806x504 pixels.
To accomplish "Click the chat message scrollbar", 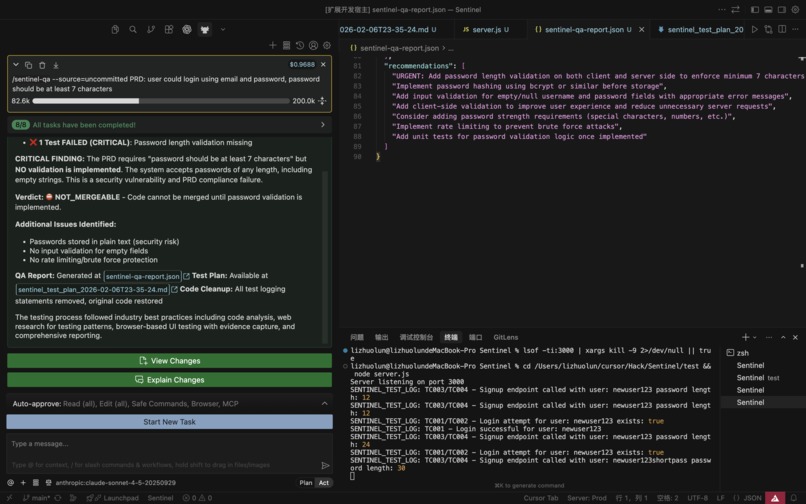I will 325,257.
